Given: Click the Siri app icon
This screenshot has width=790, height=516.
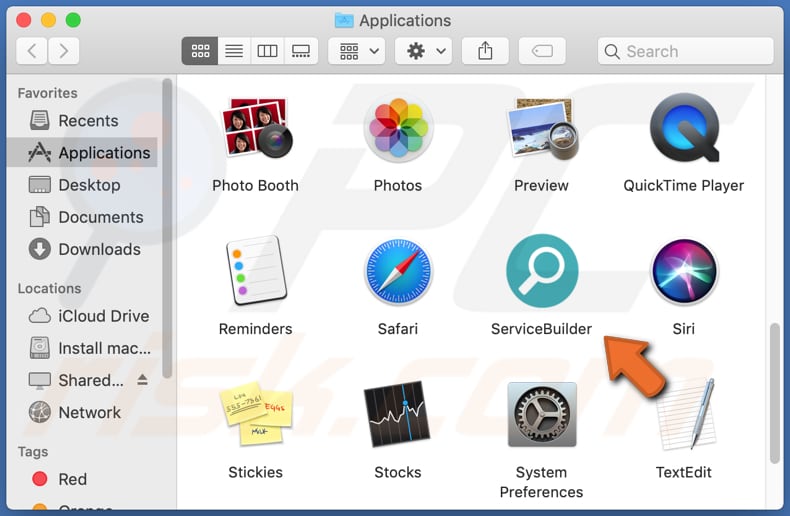Looking at the screenshot, I should [x=684, y=271].
